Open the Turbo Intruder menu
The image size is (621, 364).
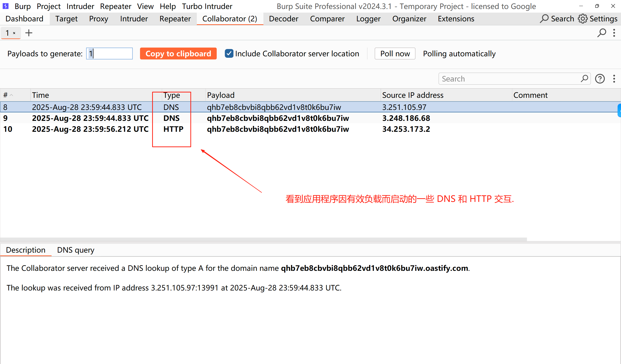pyautogui.click(x=207, y=6)
